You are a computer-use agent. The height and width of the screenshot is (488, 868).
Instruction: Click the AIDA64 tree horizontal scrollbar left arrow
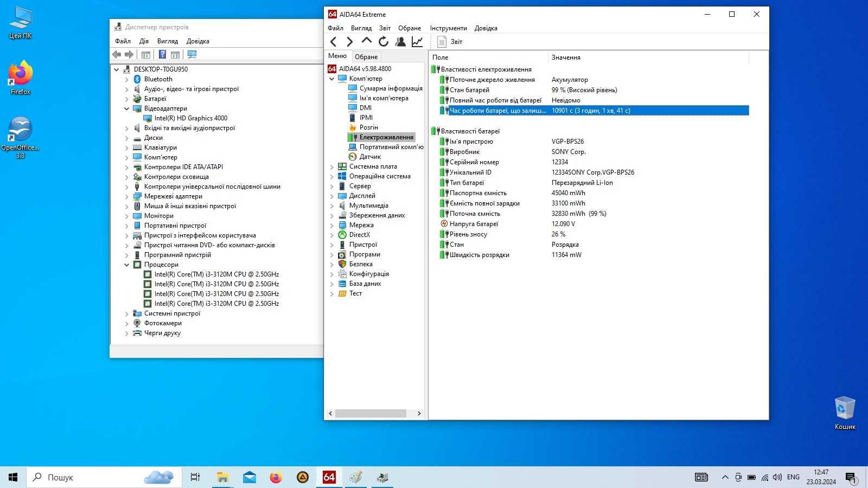(330, 414)
